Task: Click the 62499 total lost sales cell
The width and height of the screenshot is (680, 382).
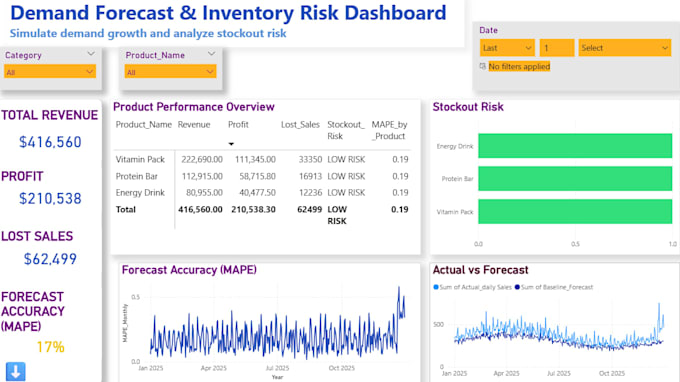Action: pos(310,209)
